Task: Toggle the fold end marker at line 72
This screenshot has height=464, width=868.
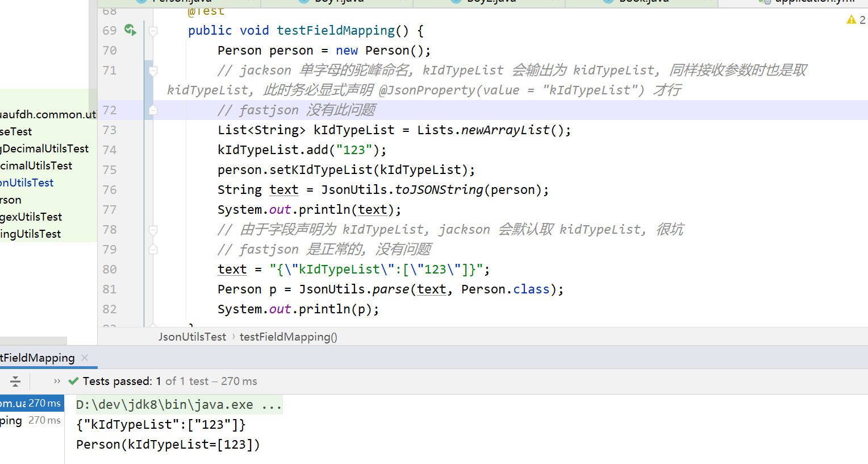Action: 153,110
